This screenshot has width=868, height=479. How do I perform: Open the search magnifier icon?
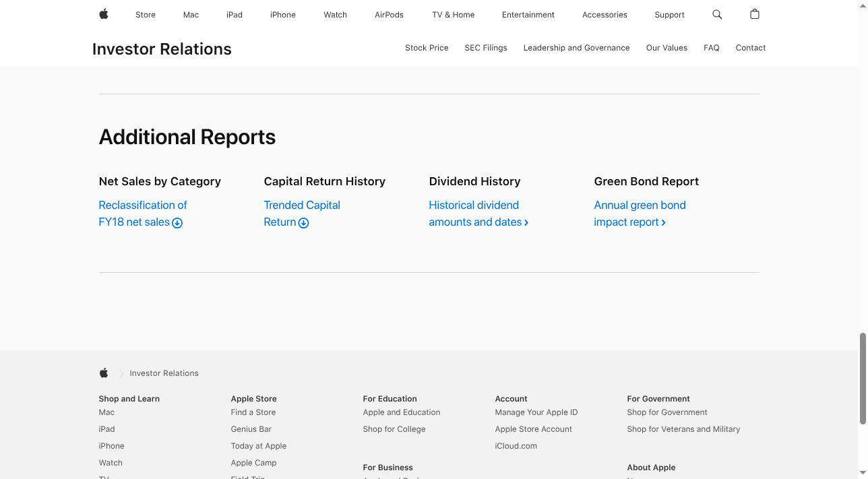point(717,14)
